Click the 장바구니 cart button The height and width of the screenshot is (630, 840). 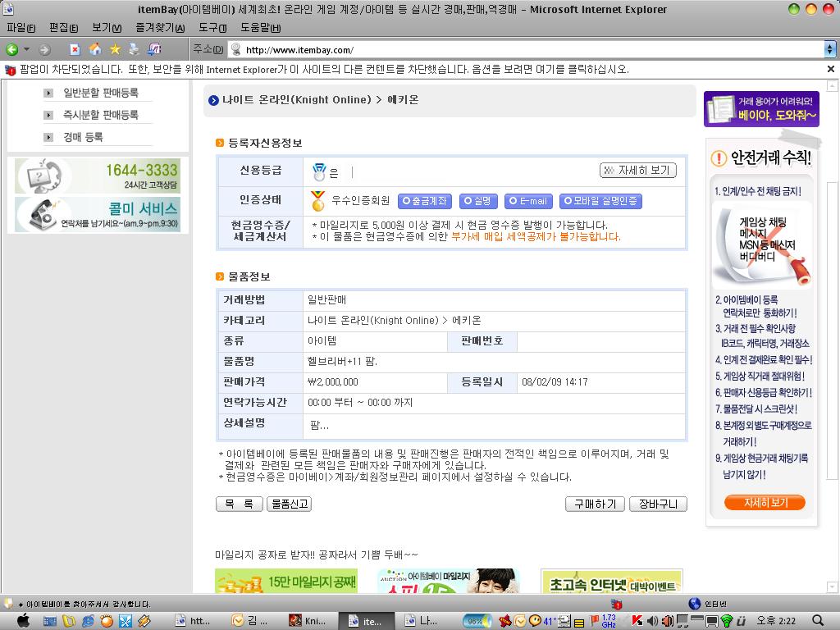click(x=659, y=504)
